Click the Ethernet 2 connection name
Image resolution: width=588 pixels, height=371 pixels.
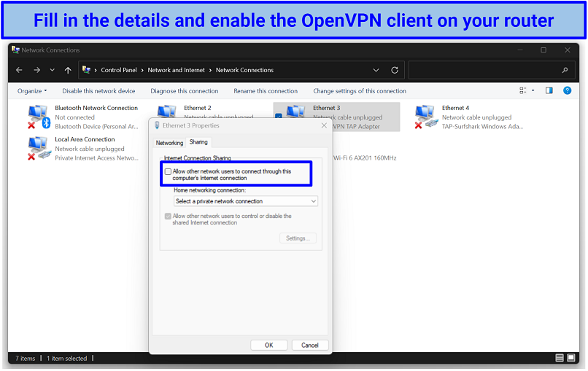(x=197, y=108)
